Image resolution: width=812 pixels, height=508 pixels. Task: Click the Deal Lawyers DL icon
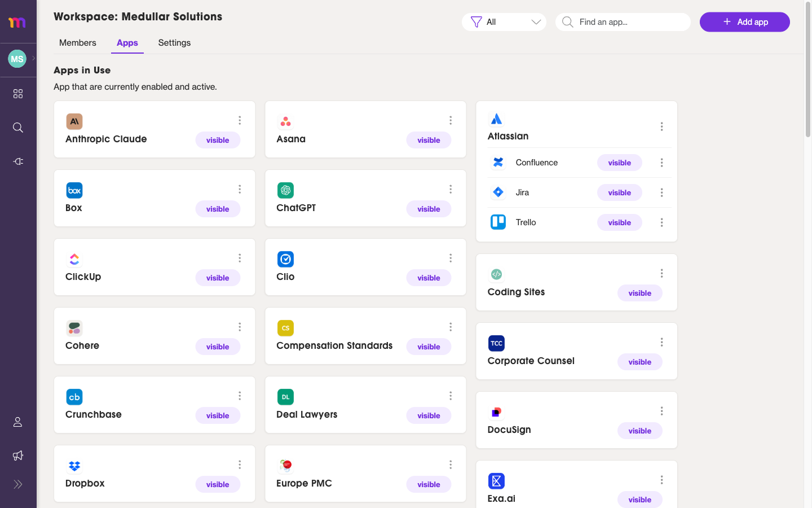click(285, 397)
